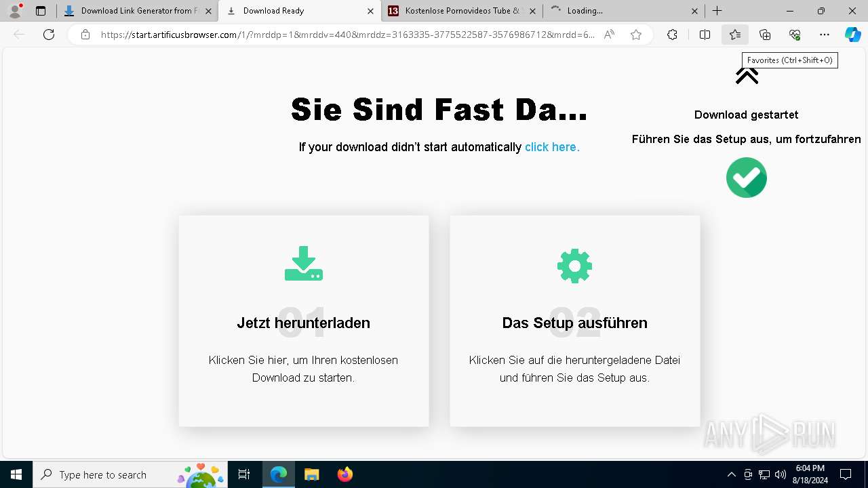Click the 'Sie Sind Fast Da...' headline
868x488 pixels.
coord(439,110)
